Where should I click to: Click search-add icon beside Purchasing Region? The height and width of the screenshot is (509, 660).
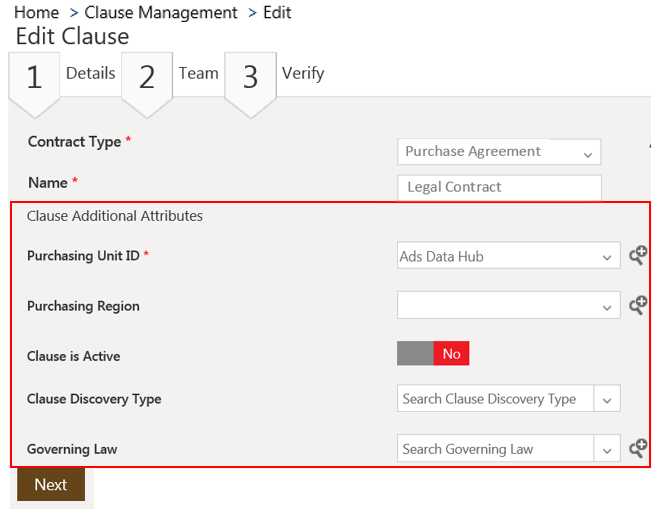[637, 306]
